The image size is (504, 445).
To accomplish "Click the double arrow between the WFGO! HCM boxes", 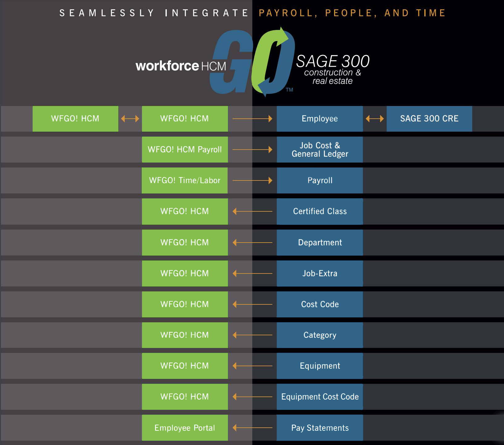I will tap(130, 119).
